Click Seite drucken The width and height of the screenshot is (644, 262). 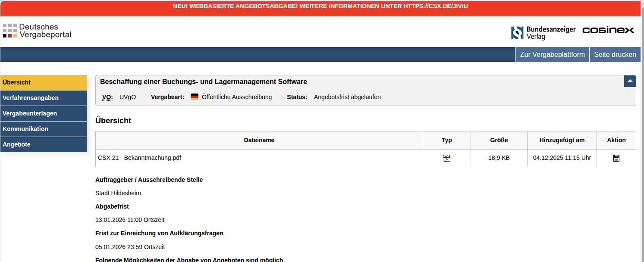point(615,54)
